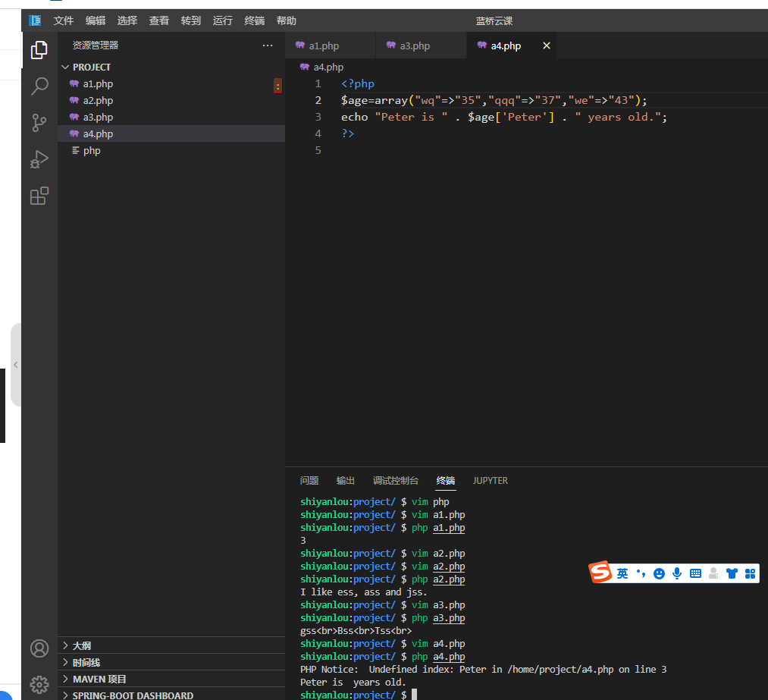Screen dimensions: 768x700
Task: Open the Source Control view icon
Action: (39, 123)
